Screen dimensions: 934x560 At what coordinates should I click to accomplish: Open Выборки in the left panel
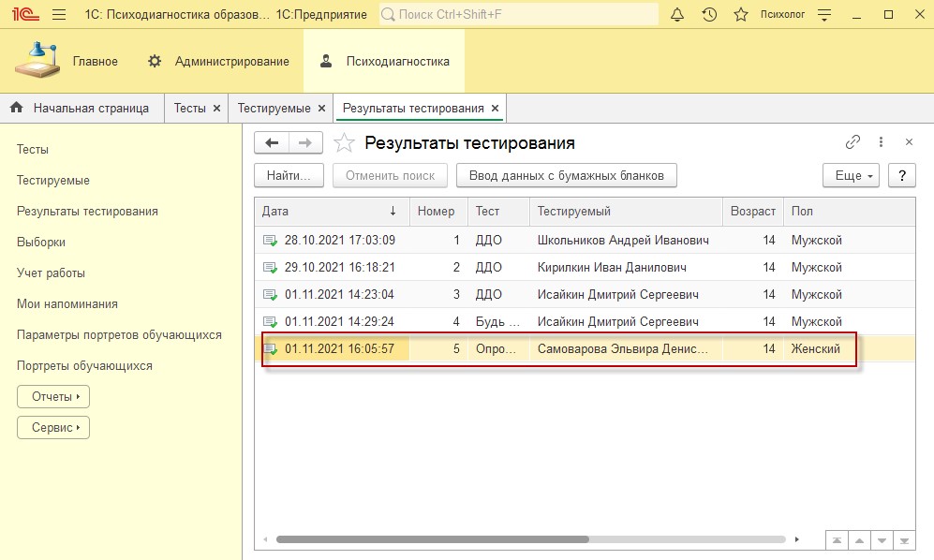click(41, 243)
